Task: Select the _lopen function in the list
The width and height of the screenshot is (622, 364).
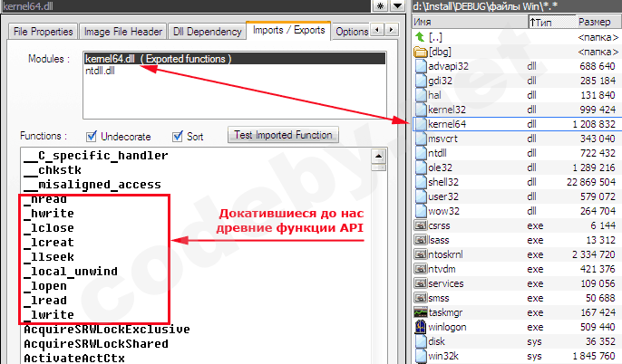Action: pos(49,285)
